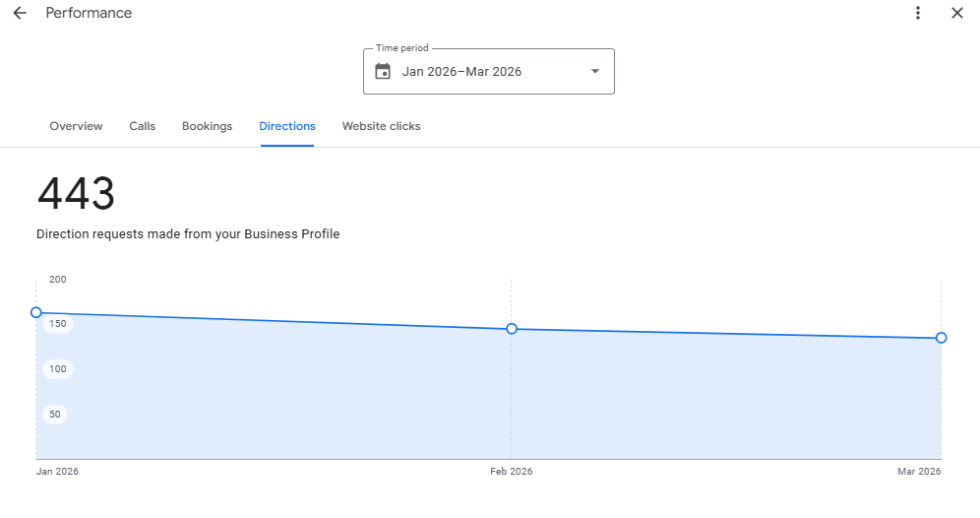
Task: Click the Mar 2026 x-axis label
Action: [x=919, y=471]
